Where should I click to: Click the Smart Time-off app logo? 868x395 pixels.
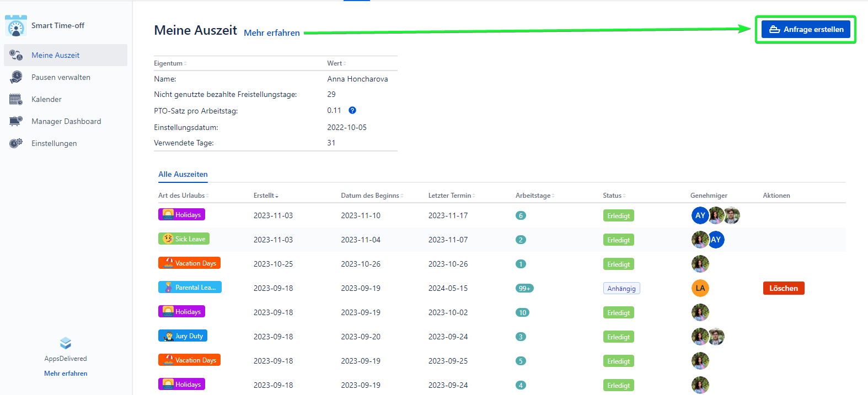tap(16, 26)
